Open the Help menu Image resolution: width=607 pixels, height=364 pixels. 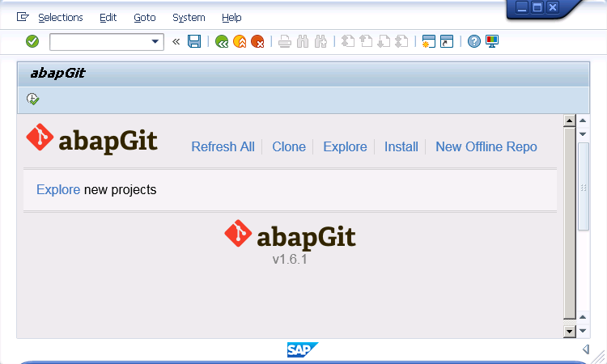[x=231, y=18]
